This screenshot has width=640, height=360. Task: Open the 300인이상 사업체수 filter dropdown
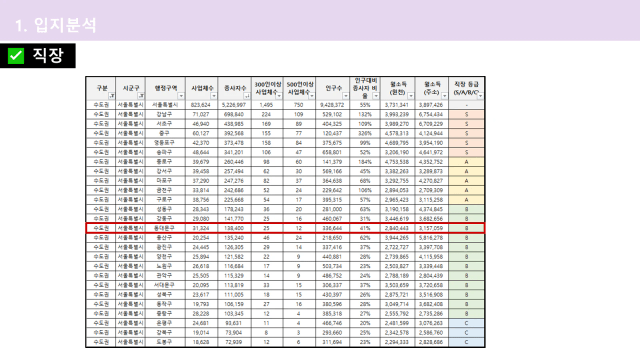(x=280, y=96)
